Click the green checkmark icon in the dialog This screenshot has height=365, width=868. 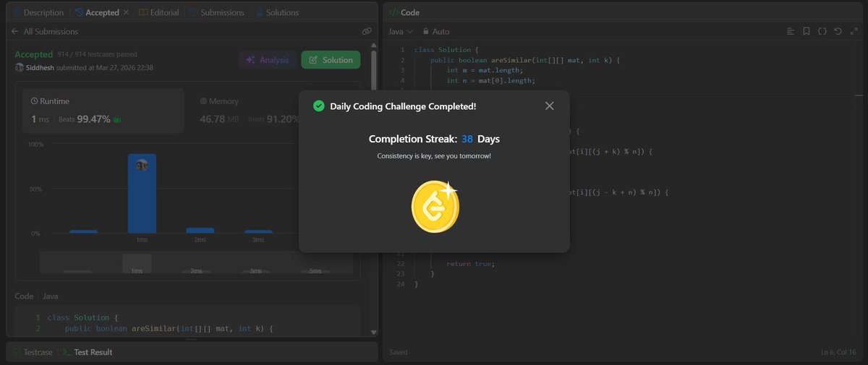pyautogui.click(x=318, y=106)
